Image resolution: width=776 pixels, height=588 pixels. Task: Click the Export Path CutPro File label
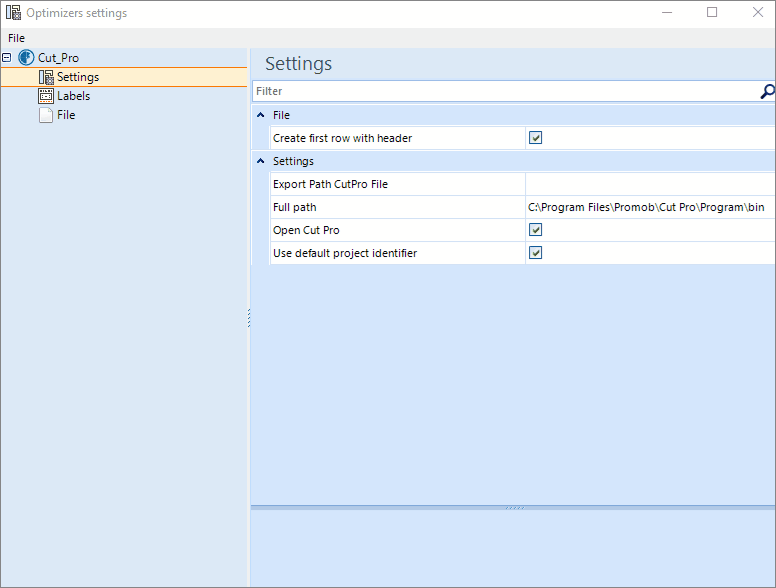click(x=331, y=184)
